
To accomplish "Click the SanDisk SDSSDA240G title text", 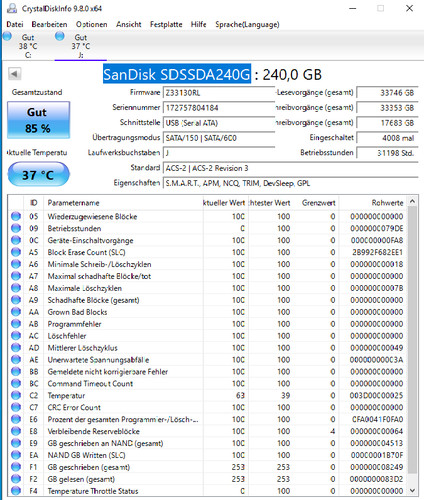I will pyautogui.click(x=177, y=74).
